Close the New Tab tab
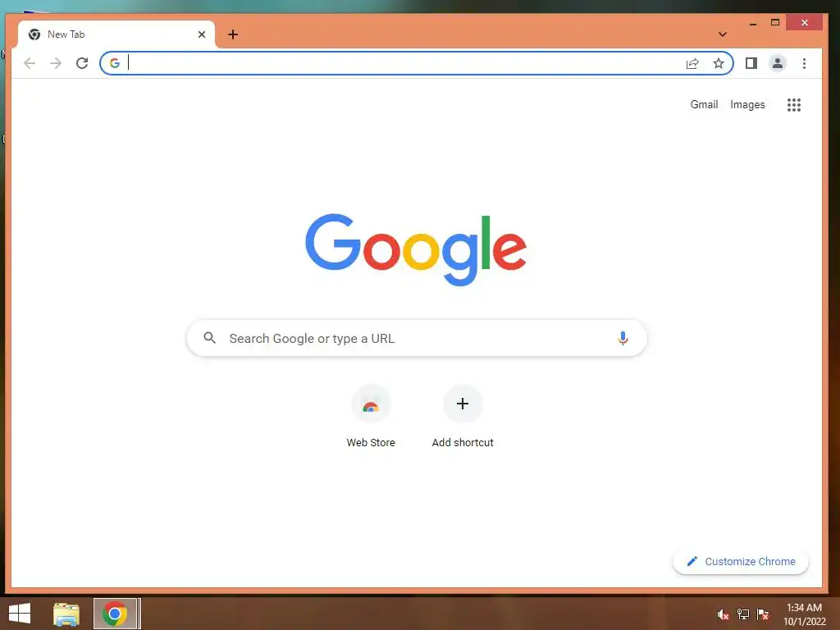This screenshot has height=630, width=840. 202,34
